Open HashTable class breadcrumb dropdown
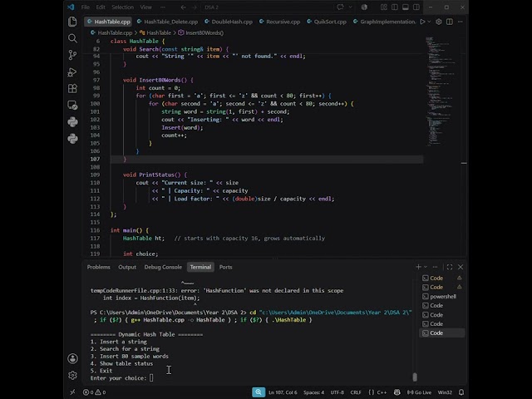 point(155,33)
